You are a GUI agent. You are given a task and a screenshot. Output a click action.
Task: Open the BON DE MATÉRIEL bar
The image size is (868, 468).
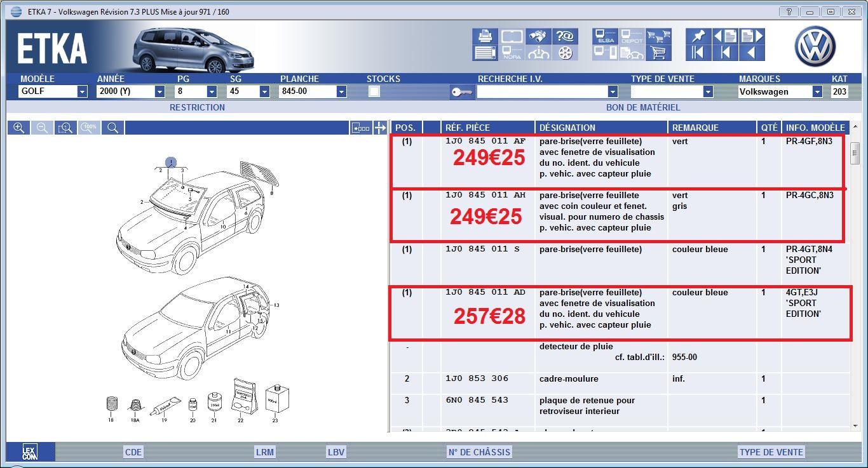click(643, 107)
